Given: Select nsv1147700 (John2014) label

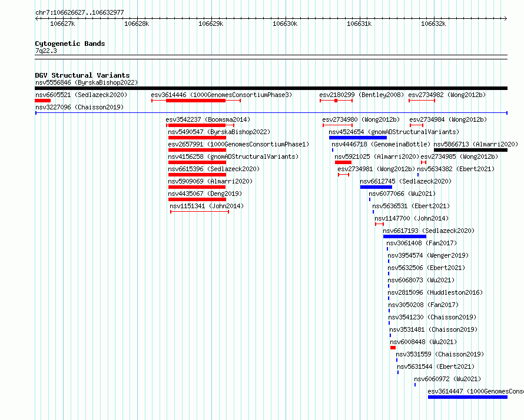Looking at the screenshot, I should point(412,218).
